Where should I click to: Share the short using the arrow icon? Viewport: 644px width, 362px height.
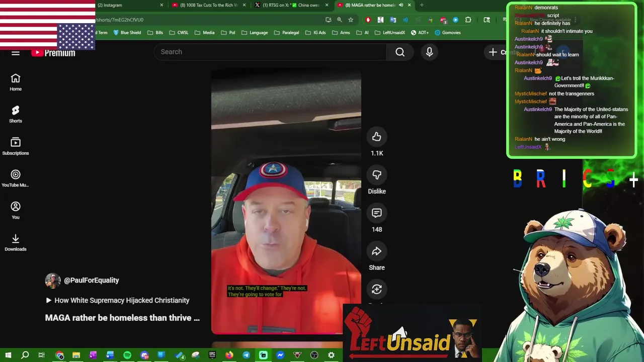(x=377, y=251)
